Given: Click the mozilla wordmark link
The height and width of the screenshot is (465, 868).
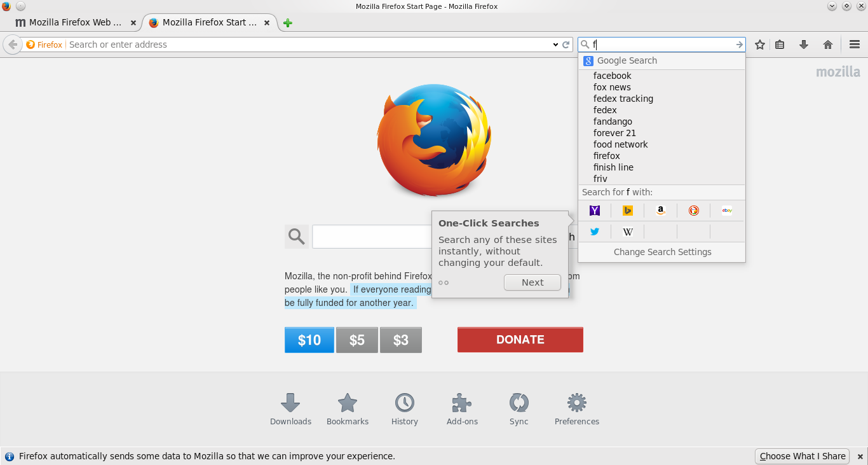Looking at the screenshot, I should tap(838, 72).
